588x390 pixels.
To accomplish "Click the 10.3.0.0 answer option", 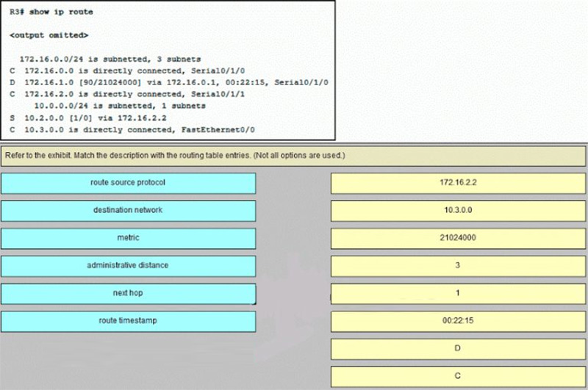I will (x=458, y=211).
